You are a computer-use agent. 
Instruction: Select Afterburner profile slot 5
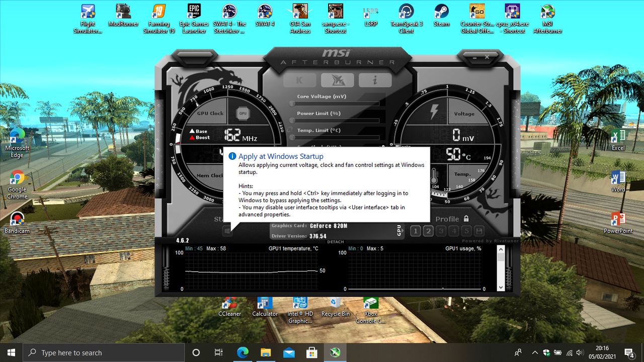pos(466,231)
